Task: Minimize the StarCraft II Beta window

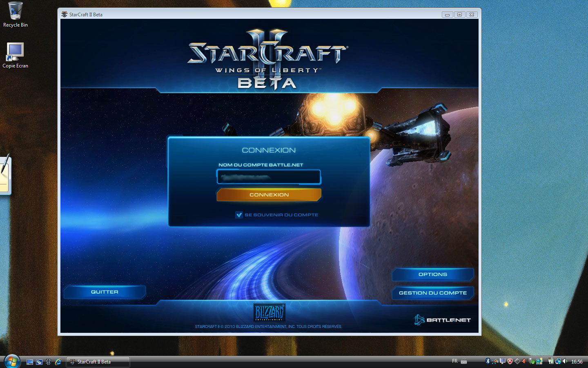Action: tap(447, 14)
